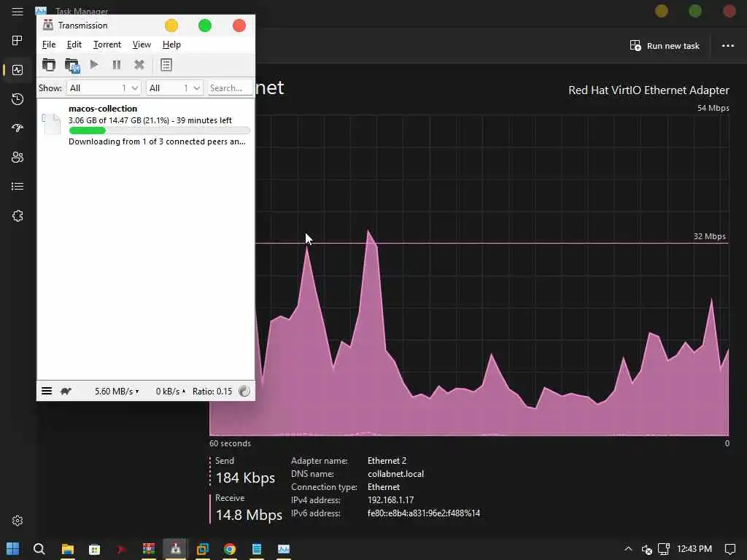Screen dimensions: 747x560
Task: Open the Services page in Task Manager
Action: (18, 216)
